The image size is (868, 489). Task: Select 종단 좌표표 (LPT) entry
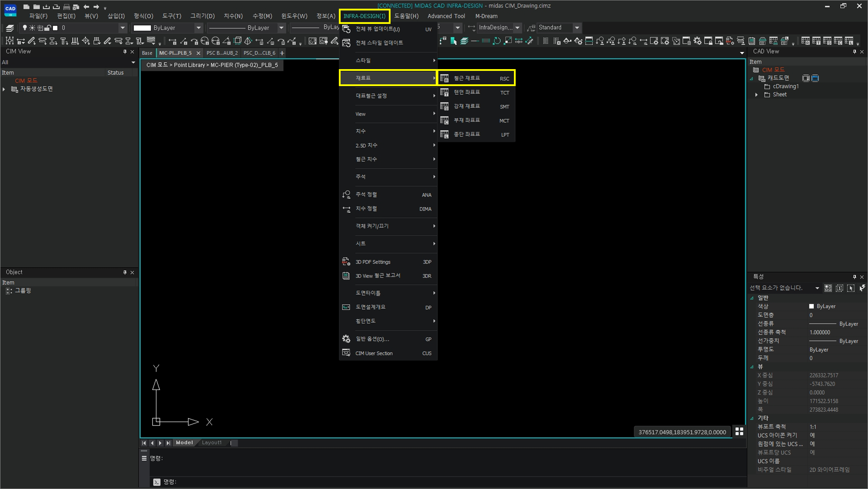pyautogui.click(x=476, y=134)
